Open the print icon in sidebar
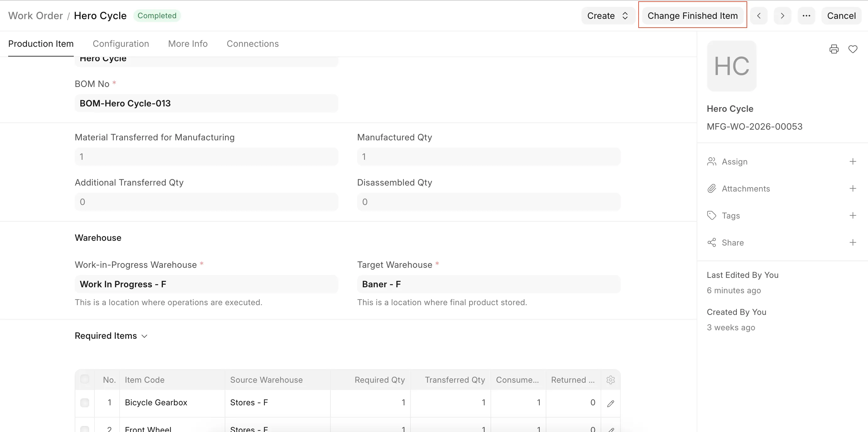The width and height of the screenshot is (868, 432). 833,49
